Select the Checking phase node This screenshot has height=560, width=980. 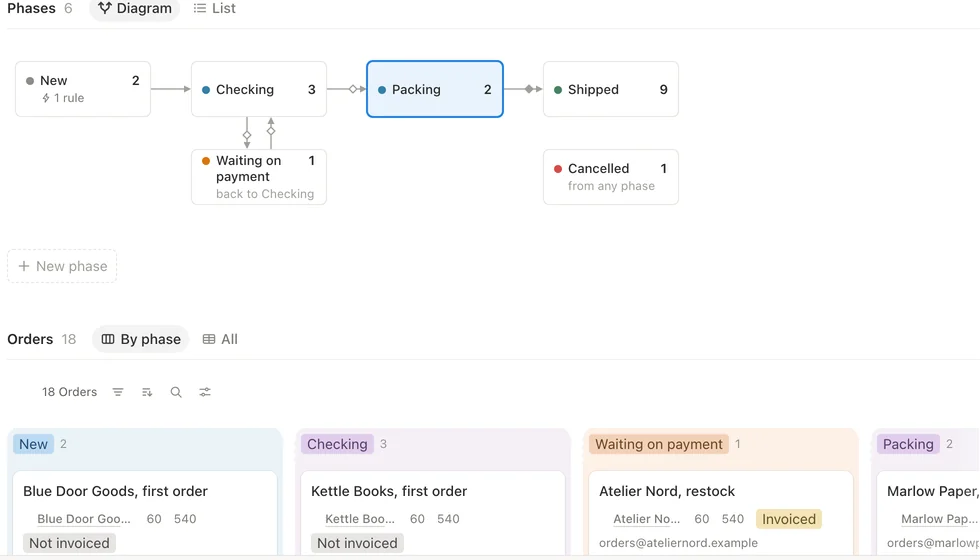[259, 89]
